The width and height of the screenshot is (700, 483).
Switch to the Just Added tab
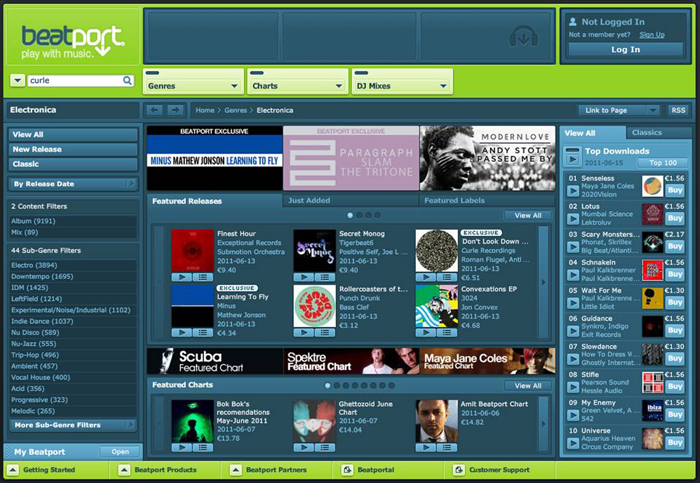coord(350,200)
